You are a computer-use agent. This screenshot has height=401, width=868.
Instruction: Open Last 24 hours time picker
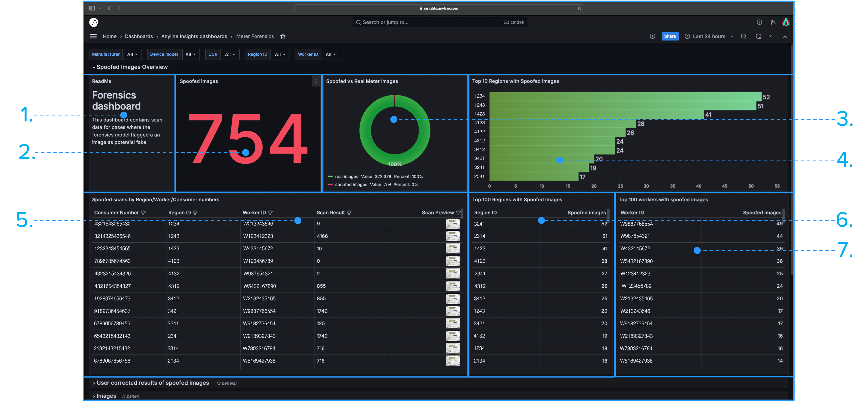click(709, 36)
